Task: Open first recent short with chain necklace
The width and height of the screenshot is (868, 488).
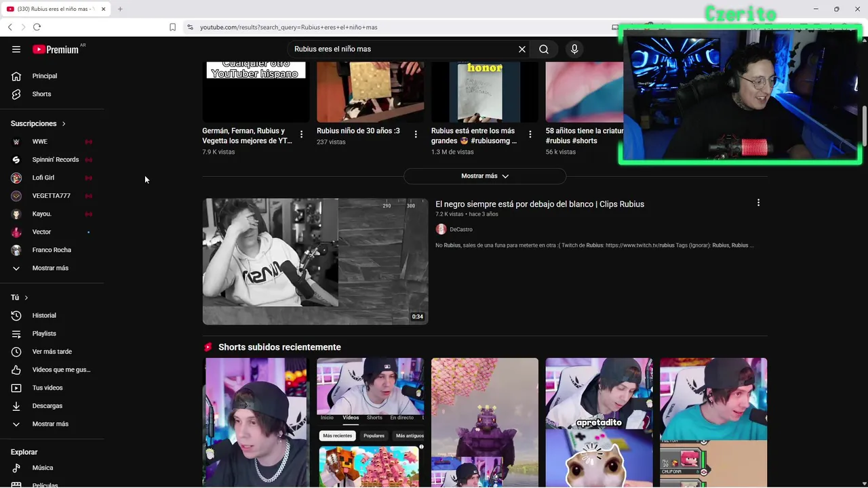Action: (x=256, y=422)
